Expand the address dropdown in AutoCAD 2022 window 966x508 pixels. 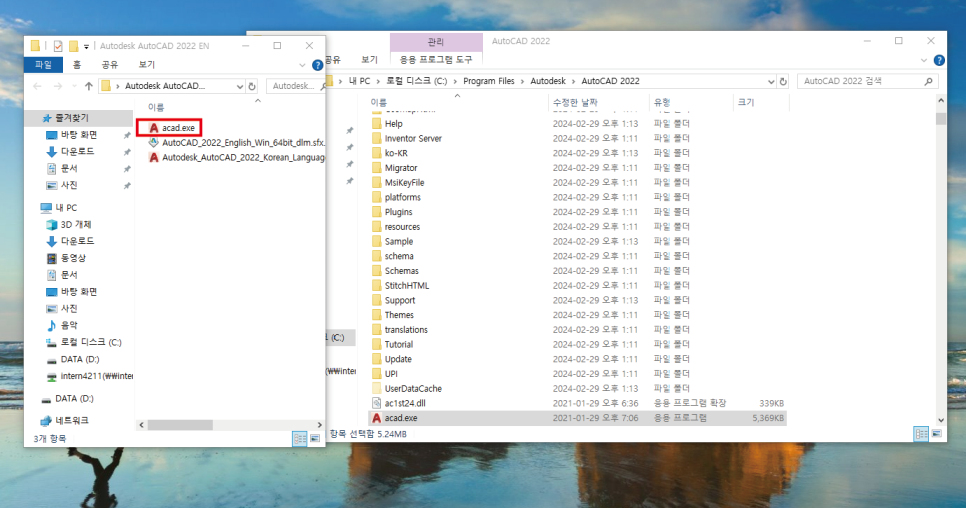coord(771,81)
